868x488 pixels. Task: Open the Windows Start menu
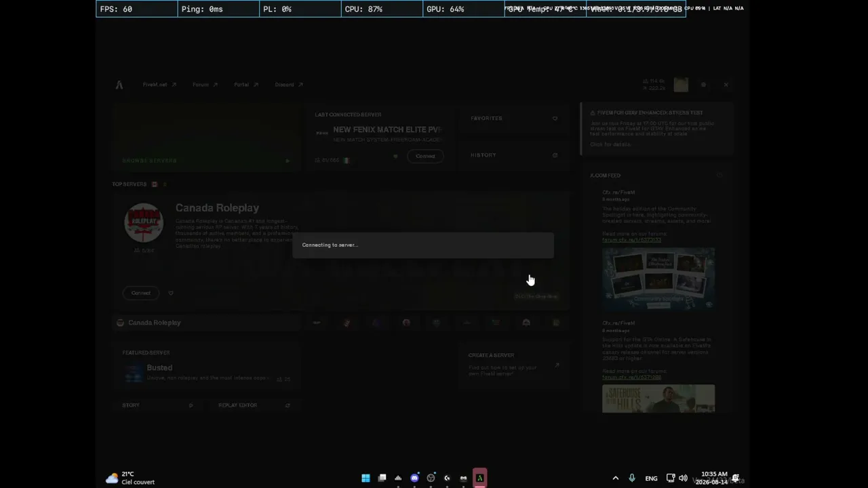[x=366, y=479]
